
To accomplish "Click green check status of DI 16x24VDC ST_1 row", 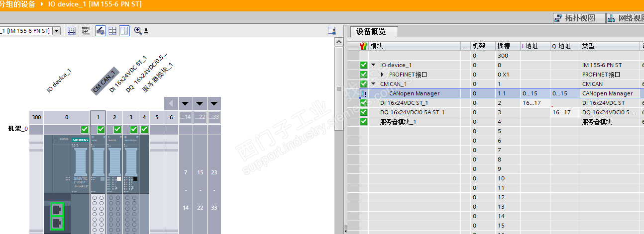I will point(363,103).
